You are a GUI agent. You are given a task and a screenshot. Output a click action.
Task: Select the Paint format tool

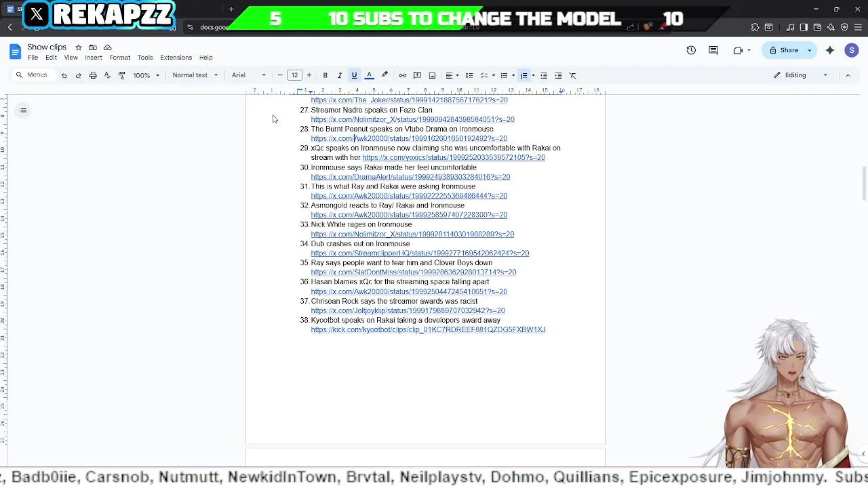[121, 75]
